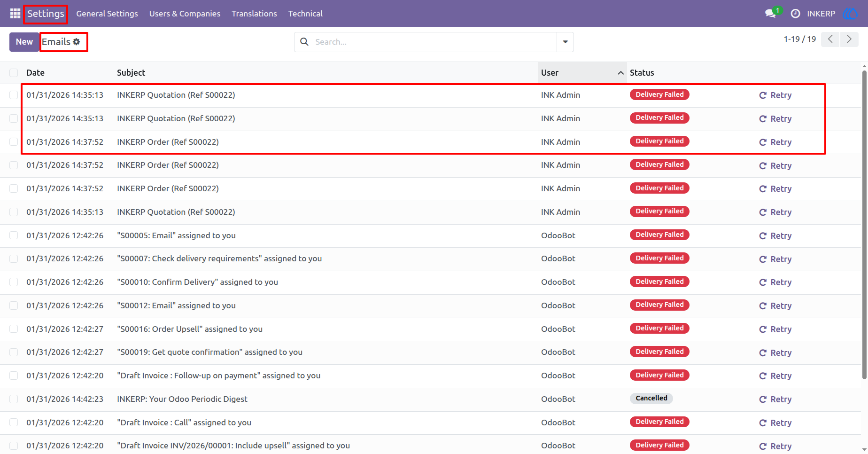Click the Emails gear actions icon
The width and height of the screenshot is (868, 454).
pyautogui.click(x=77, y=42)
